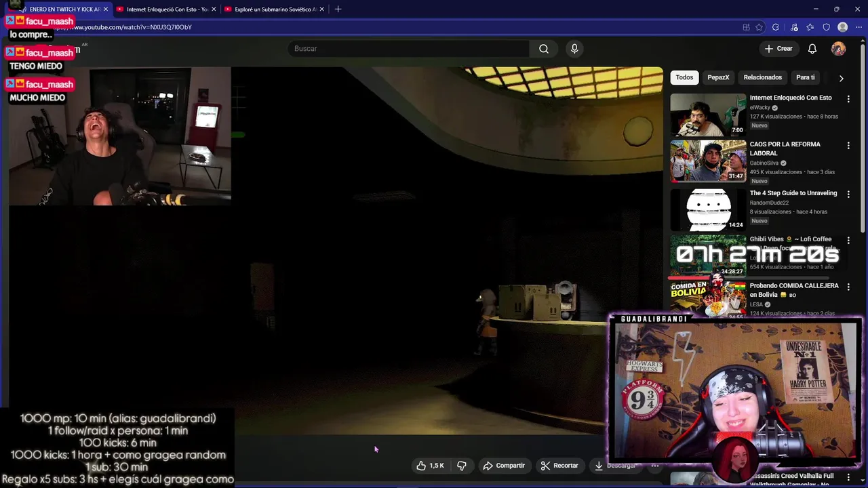Open options for Ghibli Vibes Lofi Coffee video
868x488 pixels.
848,241
